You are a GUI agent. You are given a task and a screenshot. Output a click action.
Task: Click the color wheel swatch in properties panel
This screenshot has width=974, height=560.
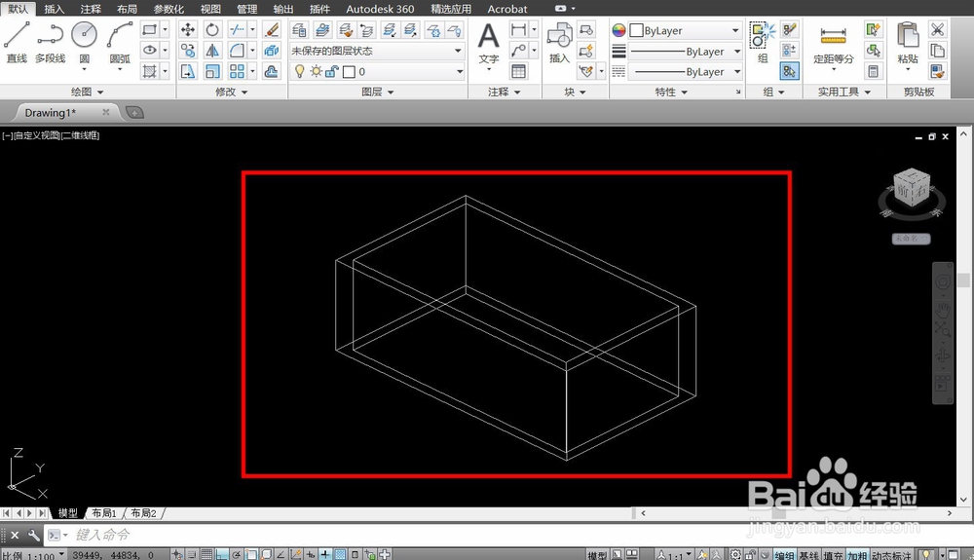[618, 30]
